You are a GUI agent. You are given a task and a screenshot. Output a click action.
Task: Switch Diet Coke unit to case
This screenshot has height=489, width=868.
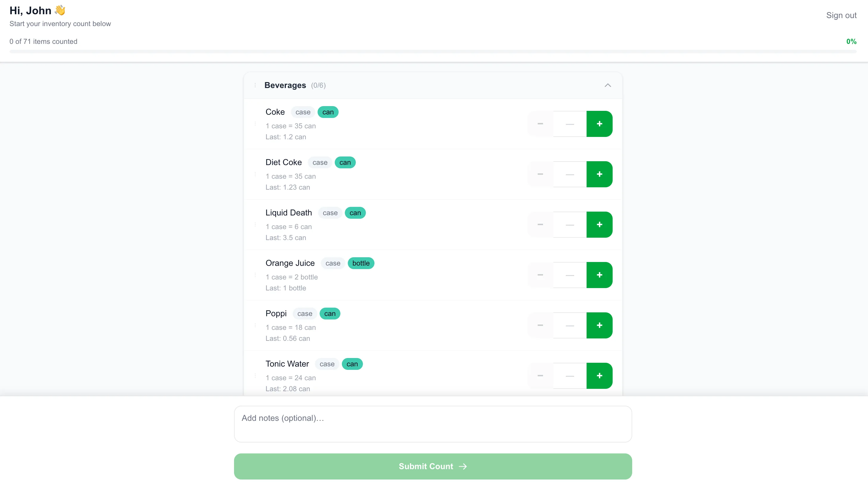tap(319, 162)
